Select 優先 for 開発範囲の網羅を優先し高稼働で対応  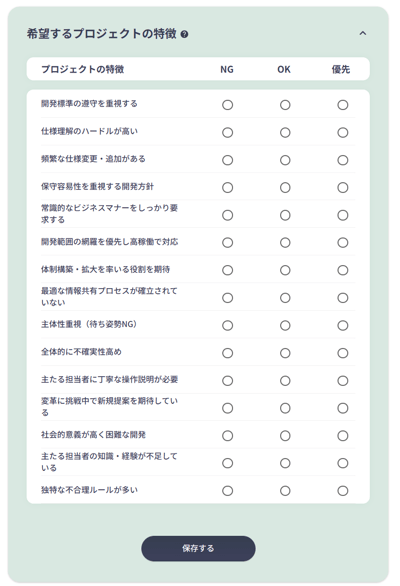coord(342,243)
